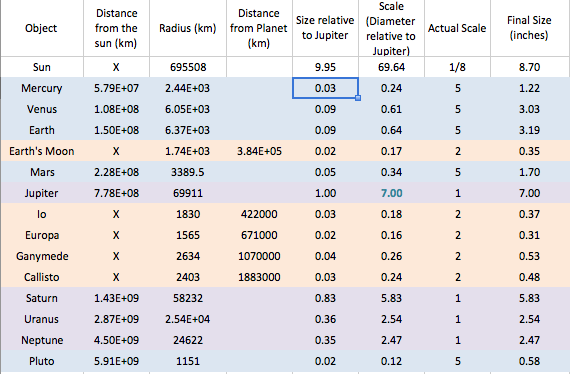Viewport: 570px width, 374px height.
Task: Select Venus radius 6.05E+03
Action: [x=188, y=109]
